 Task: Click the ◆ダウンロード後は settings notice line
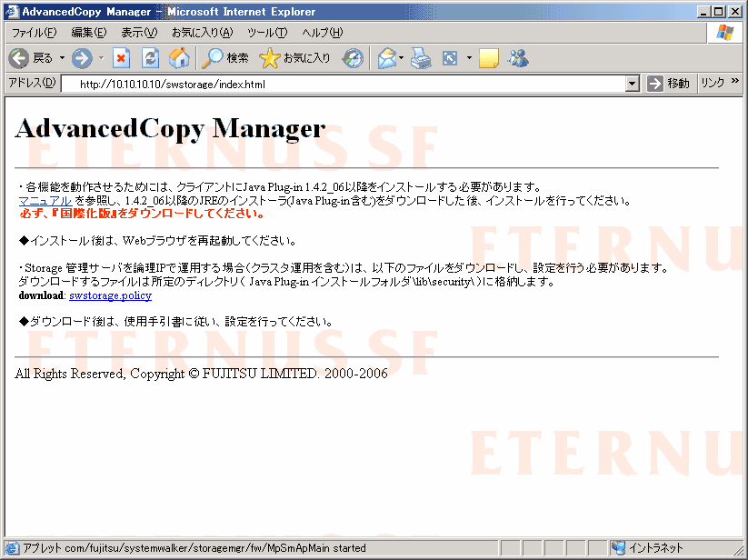tap(175, 322)
